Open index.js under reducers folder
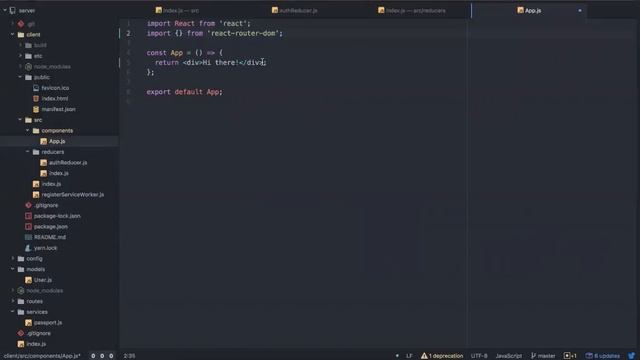Viewport: 640px width, 360px height. point(59,173)
